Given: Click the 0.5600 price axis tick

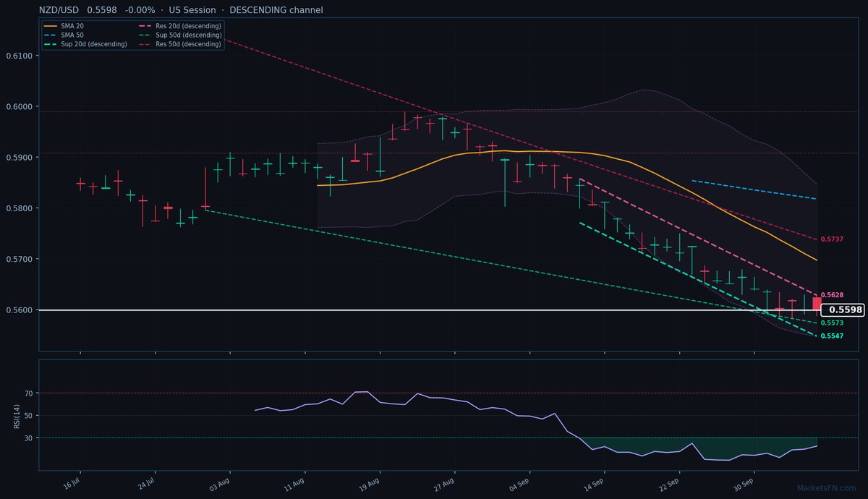Looking at the screenshot, I should 19,310.
